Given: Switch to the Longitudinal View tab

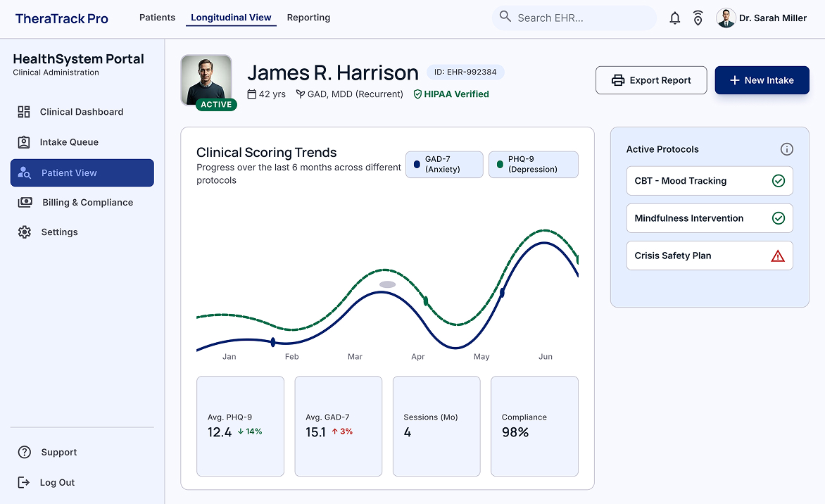Looking at the screenshot, I should click(x=231, y=18).
